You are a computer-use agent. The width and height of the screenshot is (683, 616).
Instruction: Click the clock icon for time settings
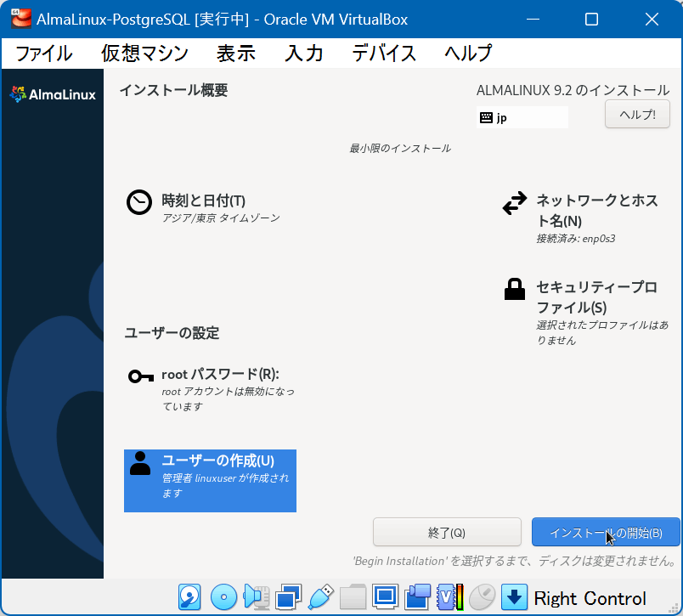[x=139, y=202]
